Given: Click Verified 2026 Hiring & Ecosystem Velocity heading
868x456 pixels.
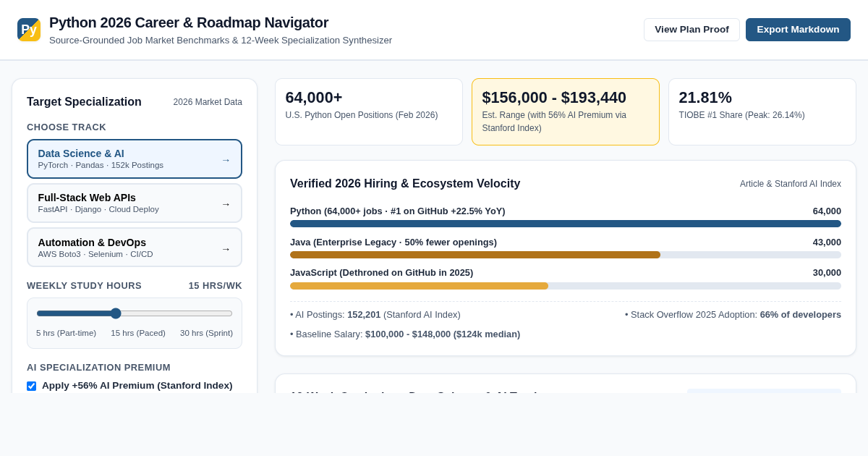Looking at the screenshot, I should [x=405, y=184].
